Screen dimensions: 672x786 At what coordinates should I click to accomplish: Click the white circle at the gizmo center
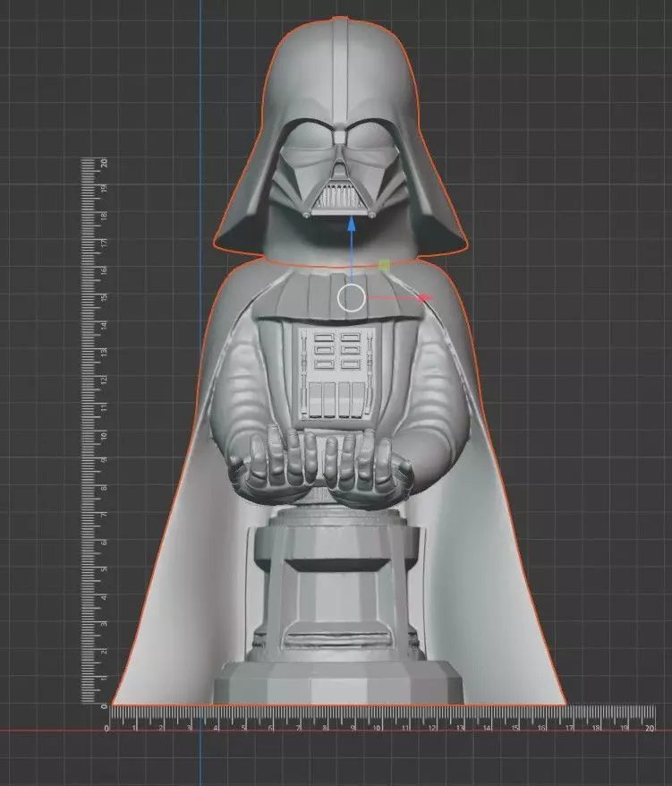[352, 298]
